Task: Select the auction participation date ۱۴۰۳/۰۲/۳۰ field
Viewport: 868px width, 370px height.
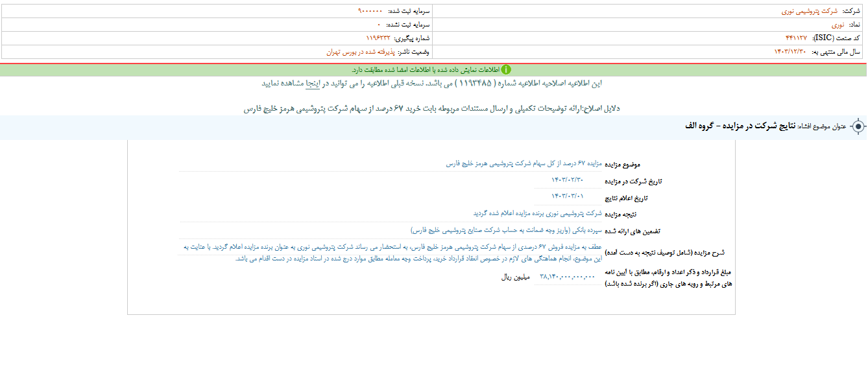Action: point(568,180)
